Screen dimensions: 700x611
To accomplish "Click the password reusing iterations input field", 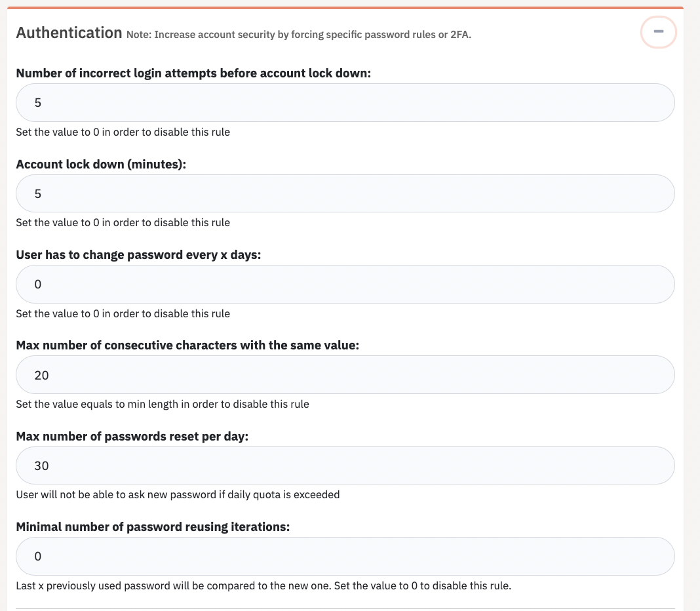I will coord(345,556).
